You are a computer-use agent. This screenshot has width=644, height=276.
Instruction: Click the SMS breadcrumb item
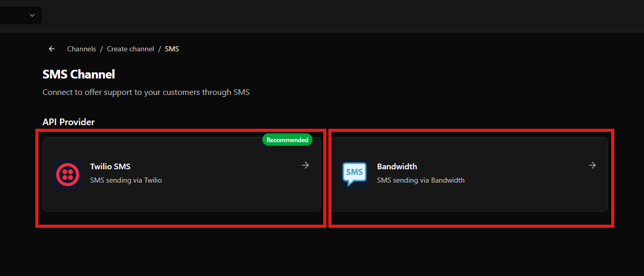click(x=172, y=49)
